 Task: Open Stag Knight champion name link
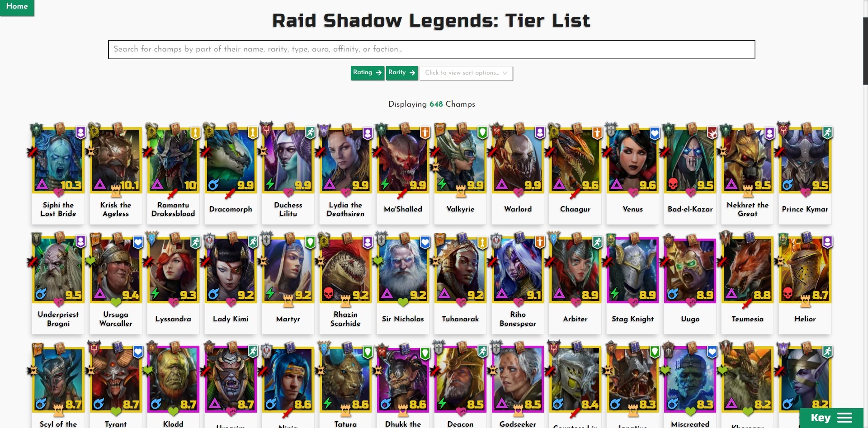click(x=632, y=319)
